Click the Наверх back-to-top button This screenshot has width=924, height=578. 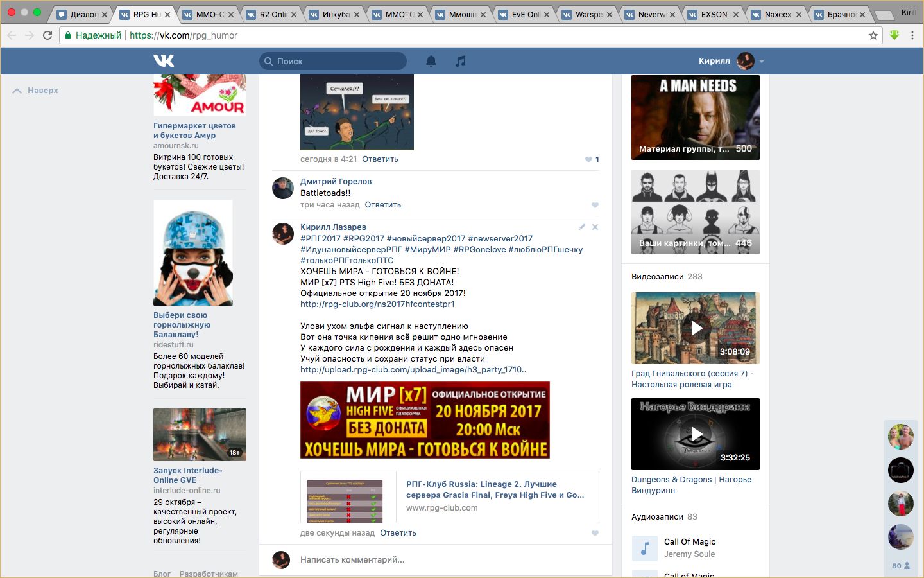pyautogui.click(x=36, y=91)
